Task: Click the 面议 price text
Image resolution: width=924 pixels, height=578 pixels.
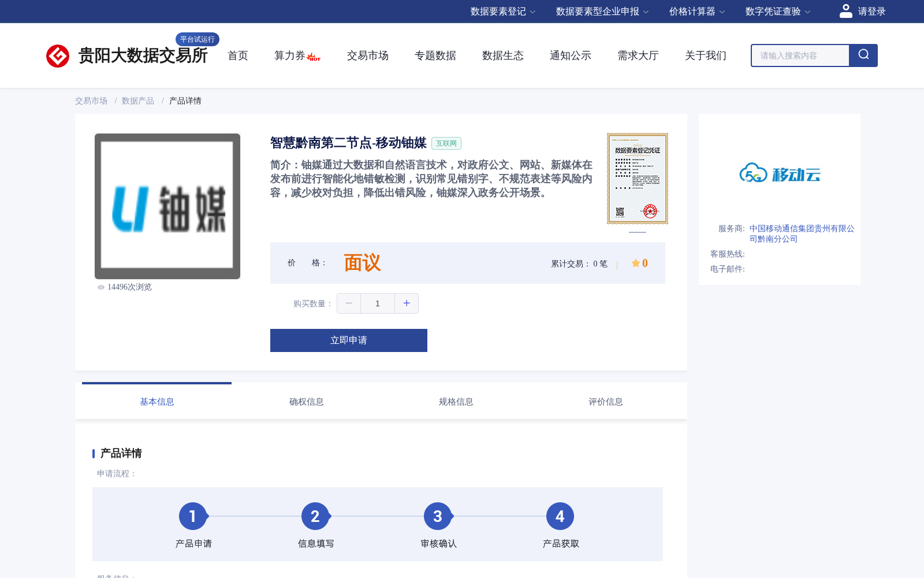Action: click(x=362, y=263)
